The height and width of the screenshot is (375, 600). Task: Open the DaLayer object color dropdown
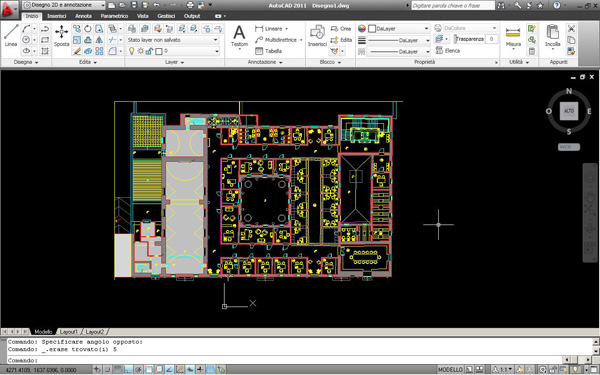point(398,29)
